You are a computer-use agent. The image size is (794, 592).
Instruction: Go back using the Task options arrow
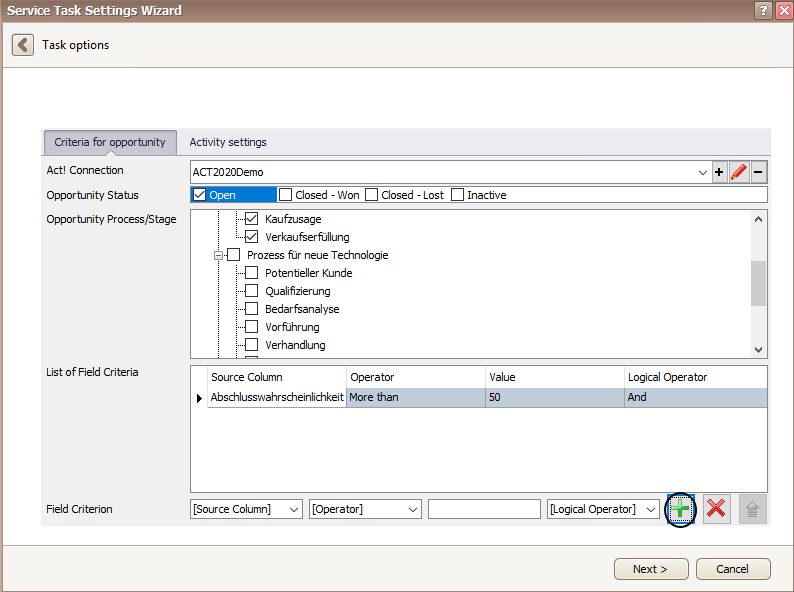(23, 45)
